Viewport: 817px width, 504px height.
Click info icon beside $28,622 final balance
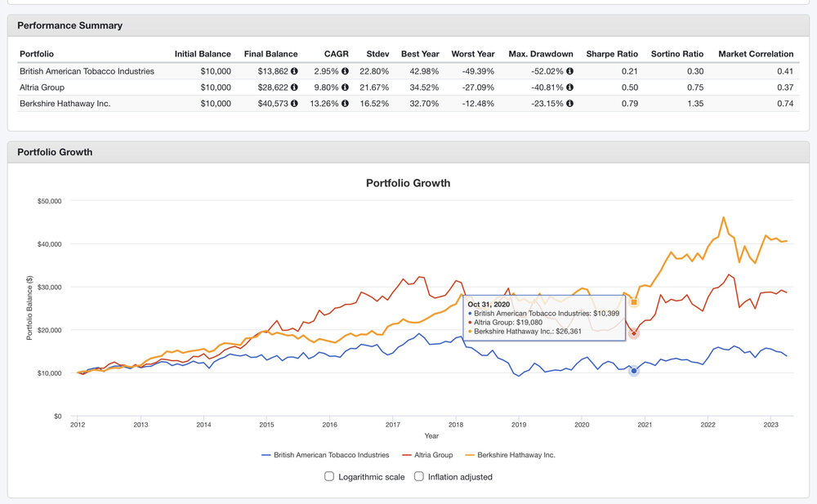[x=294, y=87]
